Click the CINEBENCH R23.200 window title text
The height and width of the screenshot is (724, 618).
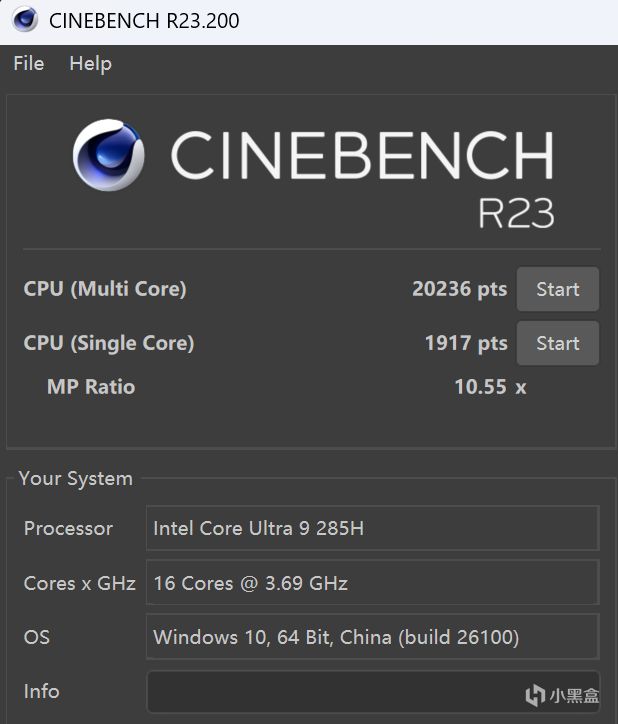(144, 20)
